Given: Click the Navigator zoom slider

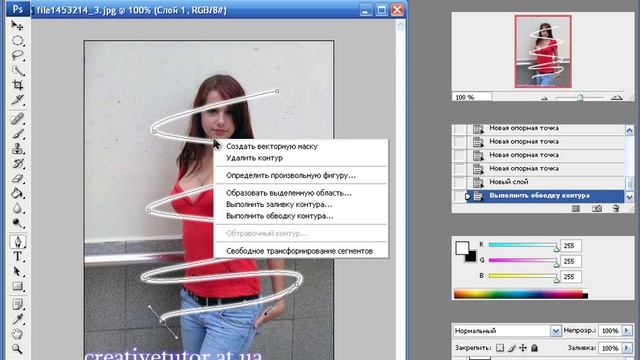Looking at the screenshot, I should 580,98.
